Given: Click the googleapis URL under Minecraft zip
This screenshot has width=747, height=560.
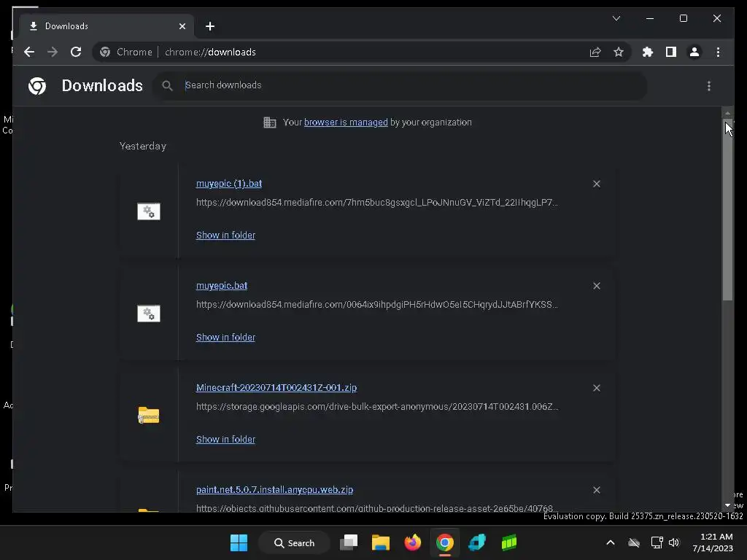Looking at the screenshot, I should click(377, 407).
